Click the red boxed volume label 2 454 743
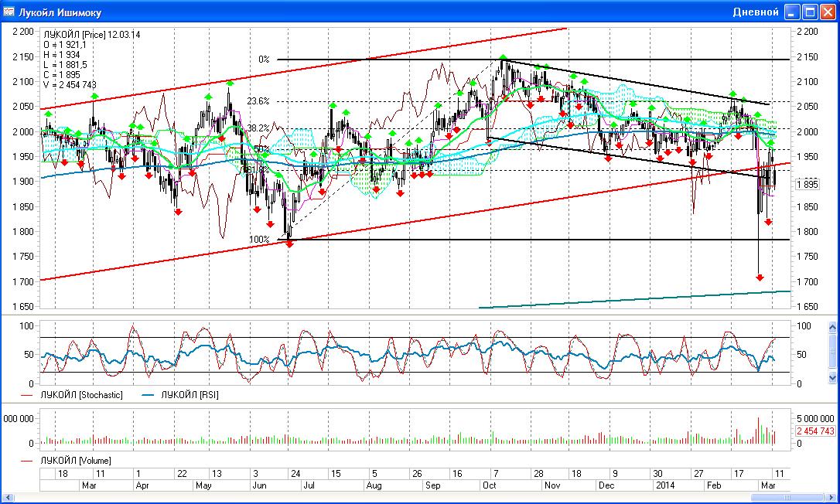This screenshot has height=504, width=840. click(814, 431)
